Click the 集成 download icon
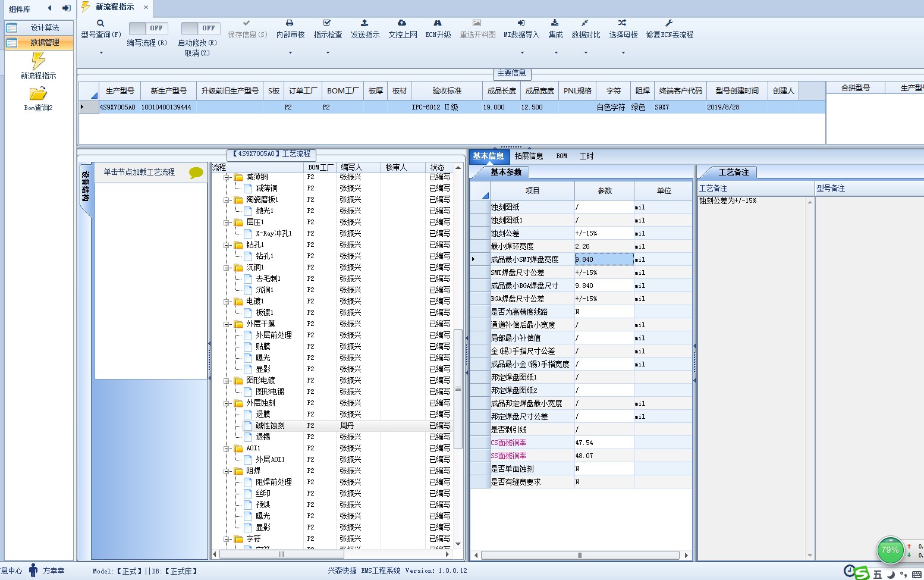 click(555, 23)
